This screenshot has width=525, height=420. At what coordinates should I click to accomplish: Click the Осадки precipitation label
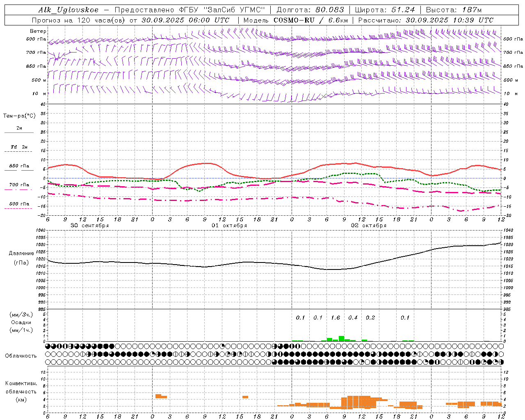[21, 322]
